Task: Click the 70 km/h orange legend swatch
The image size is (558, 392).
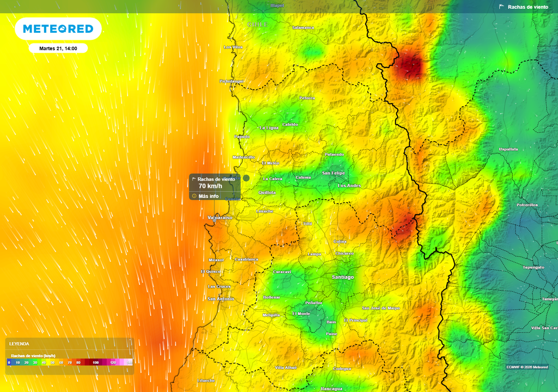Action: [70, 363]
